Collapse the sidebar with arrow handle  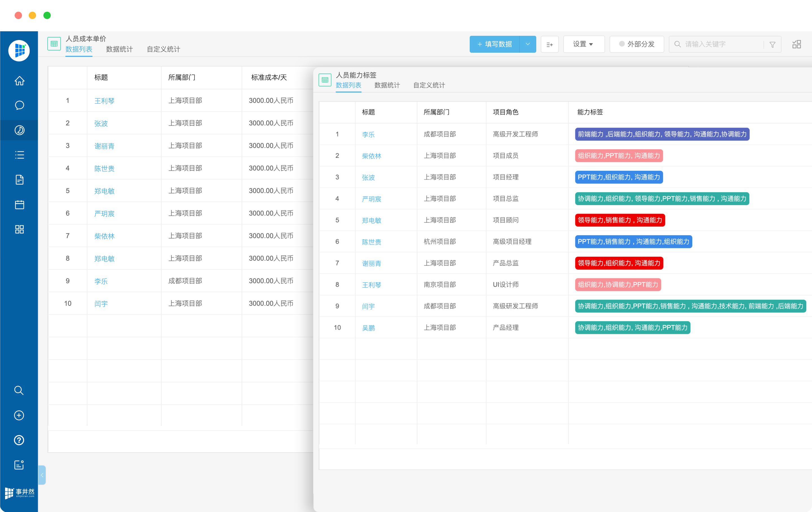click(x=42, y=475)
